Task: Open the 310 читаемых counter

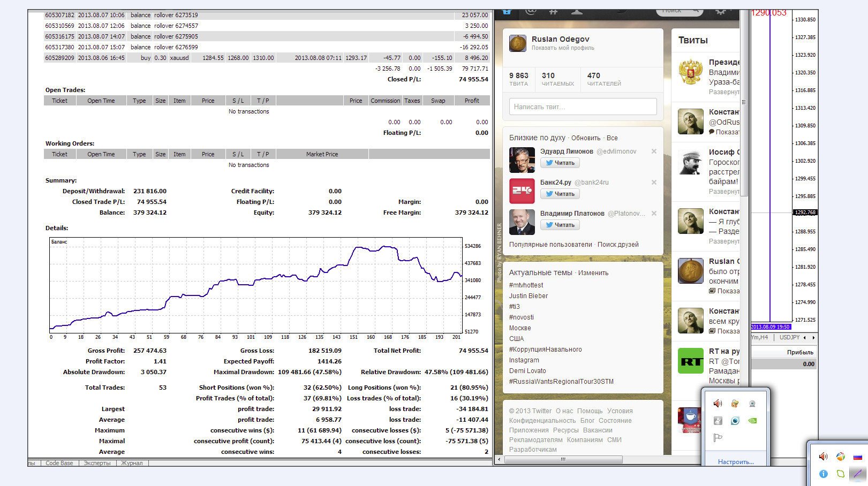Action: [558, 79]
